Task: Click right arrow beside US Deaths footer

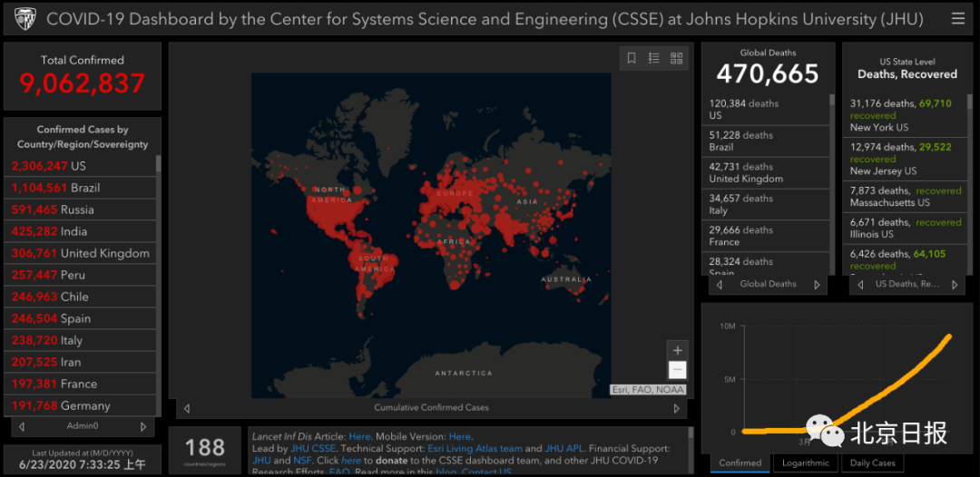Action: [x=955, y=285]
